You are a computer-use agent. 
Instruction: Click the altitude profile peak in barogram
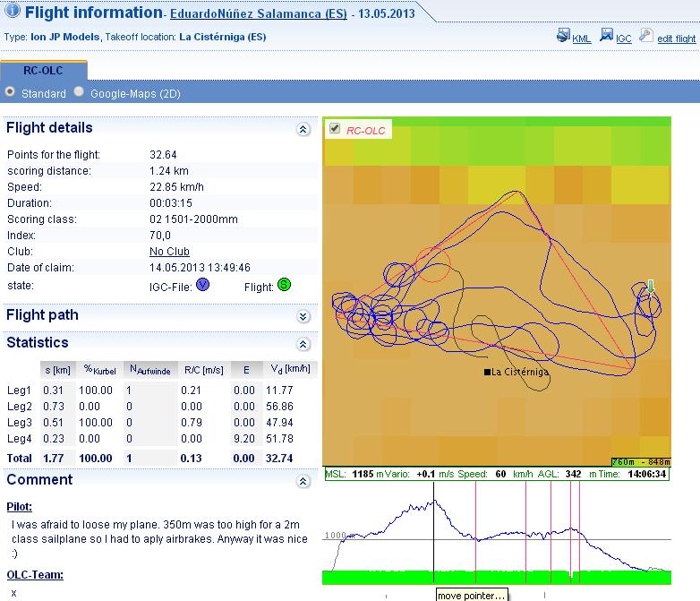[433, 499]
